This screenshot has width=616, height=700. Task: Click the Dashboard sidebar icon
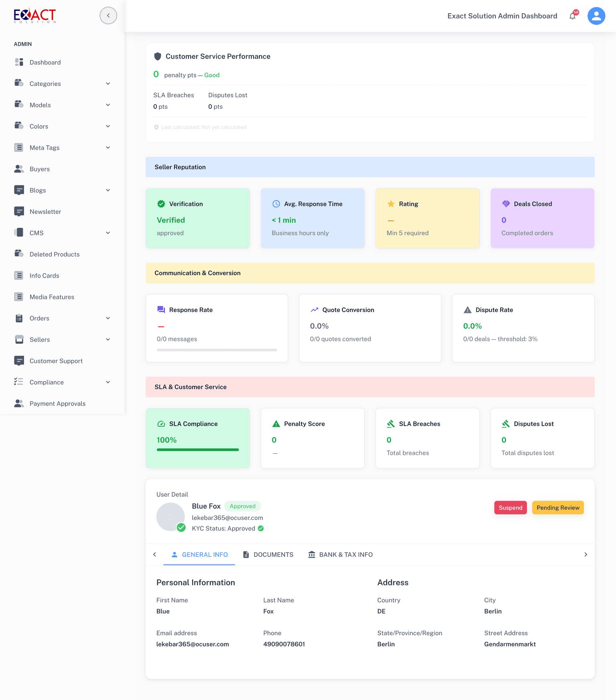19,62
